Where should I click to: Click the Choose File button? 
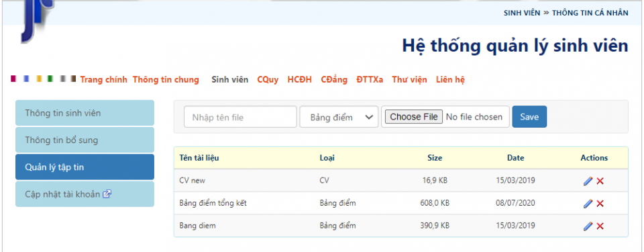[414, 117]
